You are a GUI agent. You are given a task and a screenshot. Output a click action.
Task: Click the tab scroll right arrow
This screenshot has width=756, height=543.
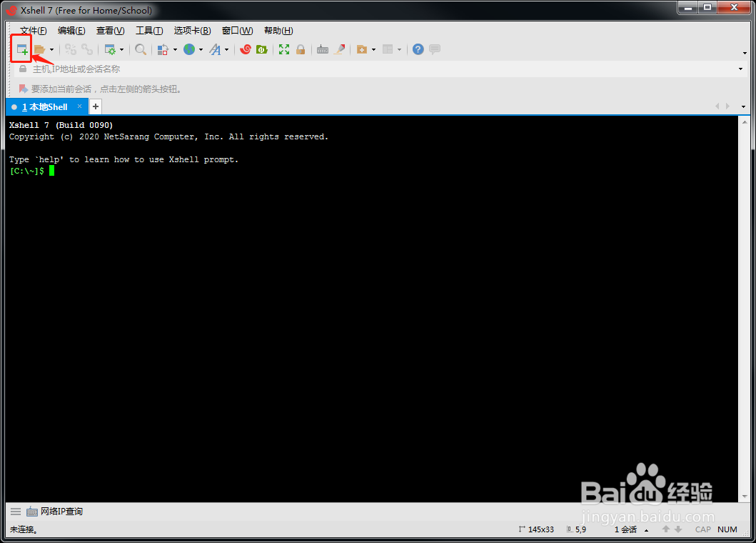click(x=728, y=106)
